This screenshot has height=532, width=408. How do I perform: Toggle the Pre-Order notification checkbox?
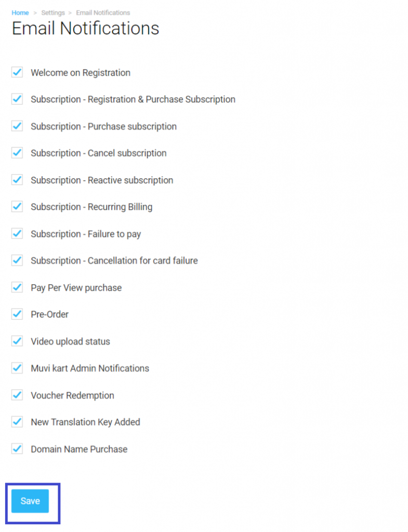pyautogui.click(x=17, y=314)
